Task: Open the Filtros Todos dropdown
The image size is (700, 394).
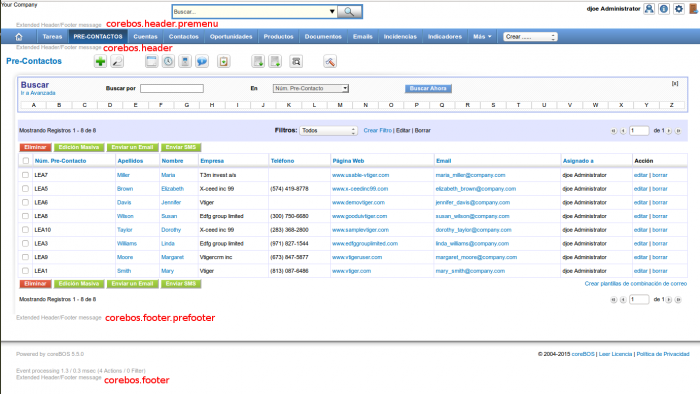Action: point(328,131)
